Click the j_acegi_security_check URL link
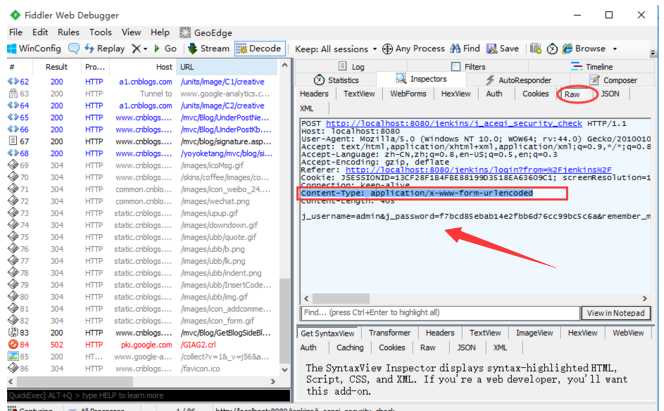 point(454,124)
